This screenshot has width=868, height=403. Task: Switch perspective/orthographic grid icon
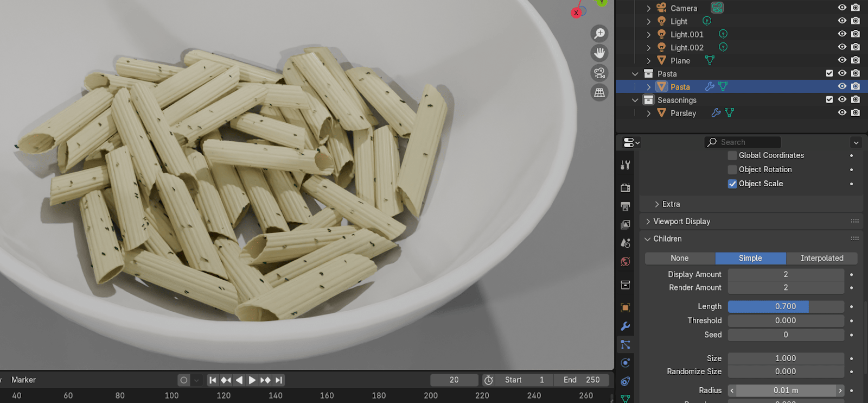coord(599,93)
